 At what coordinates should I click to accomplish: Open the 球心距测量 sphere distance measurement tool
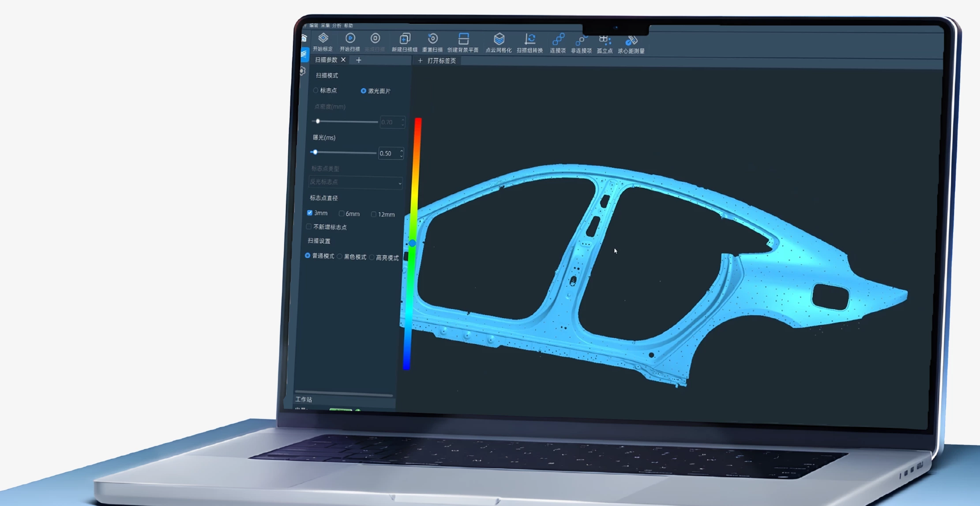coord(631,42)
